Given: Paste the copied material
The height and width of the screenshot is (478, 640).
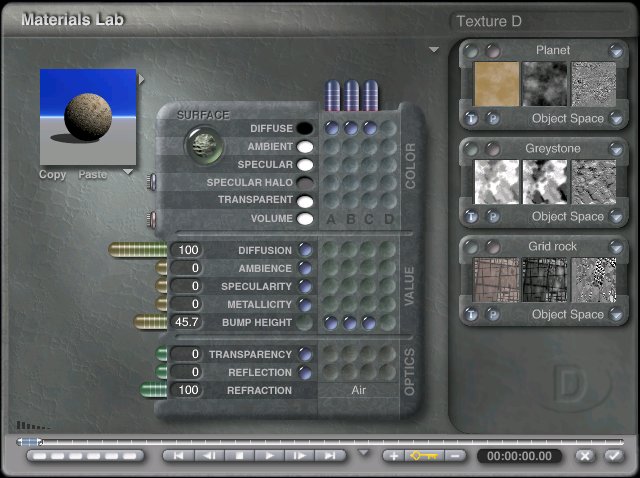Looking at the screenshot, I should pyautogui.click(x=93, y=175).
